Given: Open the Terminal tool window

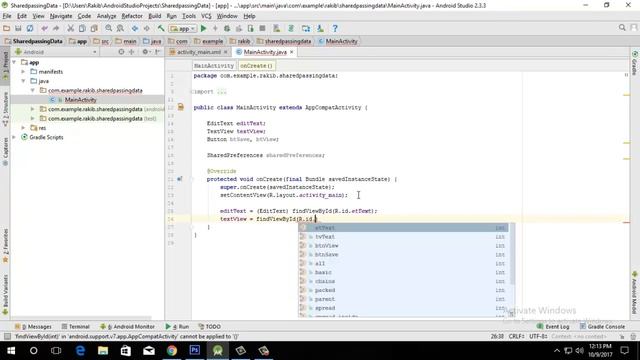Looking at the screenshot, I should coord(76,327).
